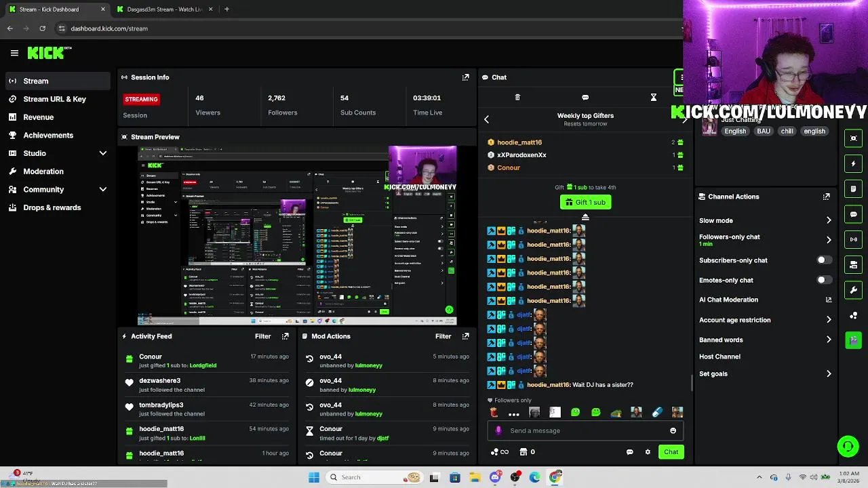868x488 pixels.
Task: Open Microsoft Edge from the taskbar
Action: pos(535,477)
